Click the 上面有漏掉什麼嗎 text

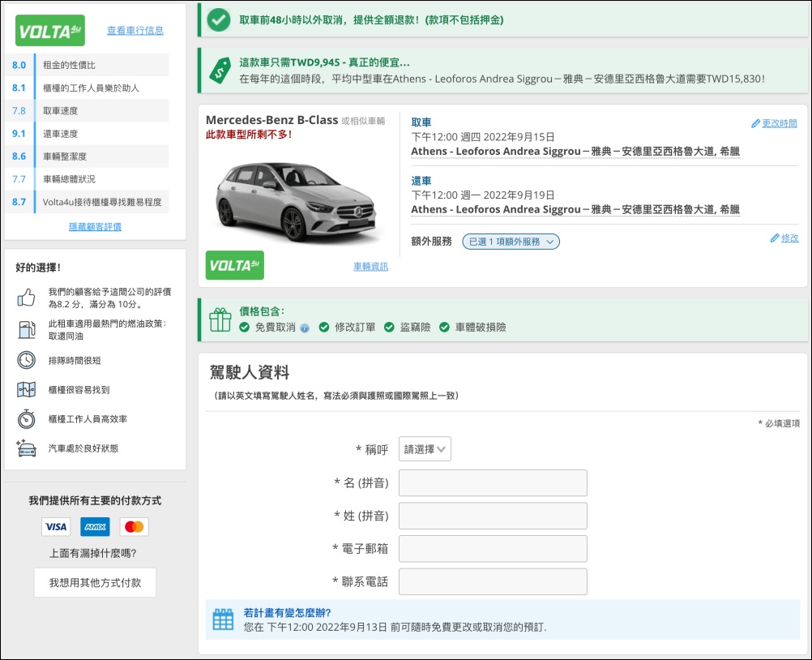tap(92, 553)
